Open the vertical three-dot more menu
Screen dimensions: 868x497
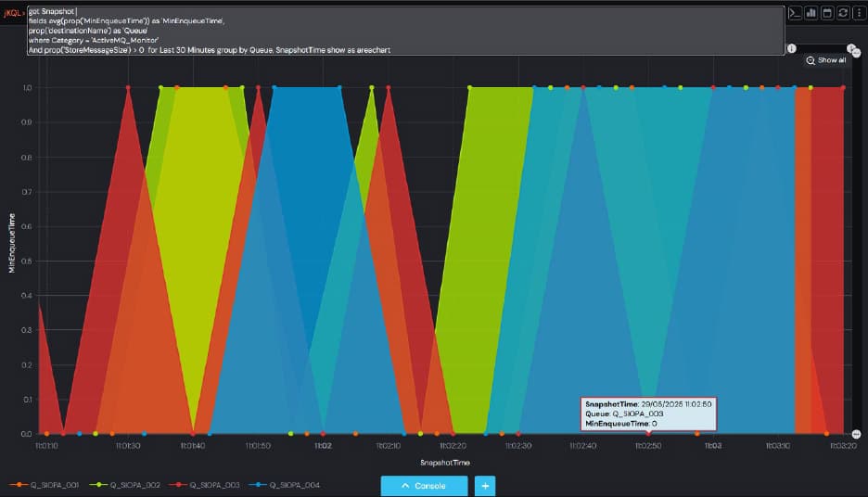(859, 13)
